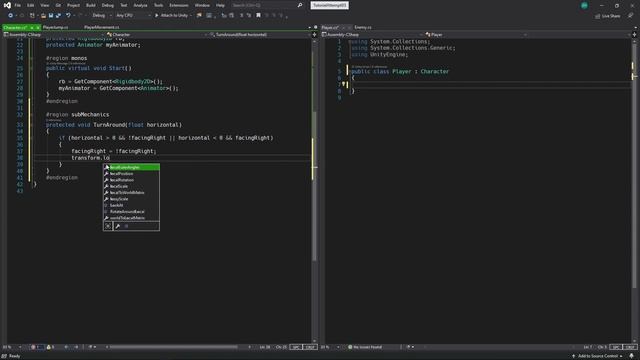Open the Debug menu
The width and height of the screenshot is (640, 360).
(108, 5)
